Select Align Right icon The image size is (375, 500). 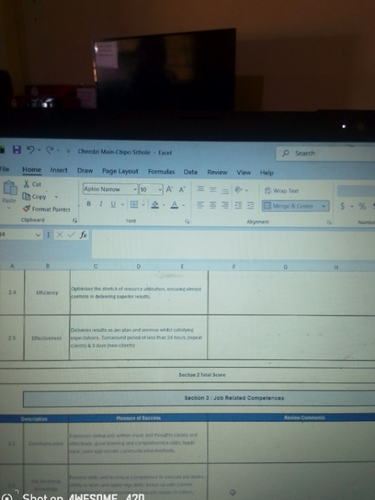pos(225,205)
